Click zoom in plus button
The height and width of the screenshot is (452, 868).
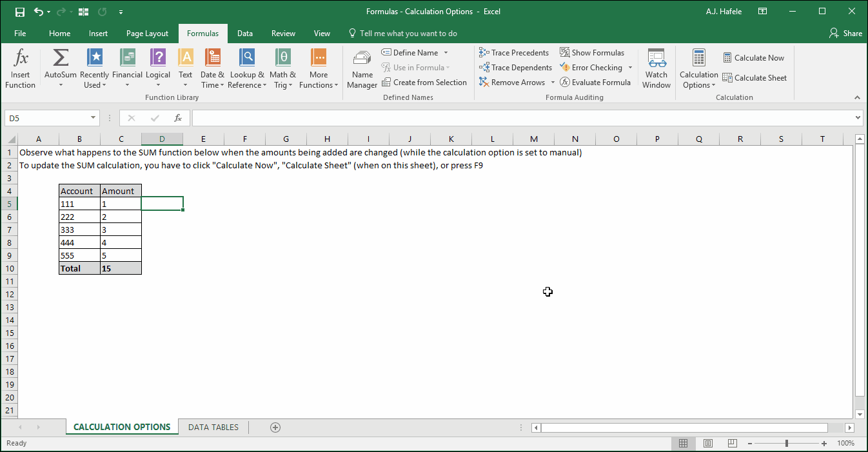824,444
